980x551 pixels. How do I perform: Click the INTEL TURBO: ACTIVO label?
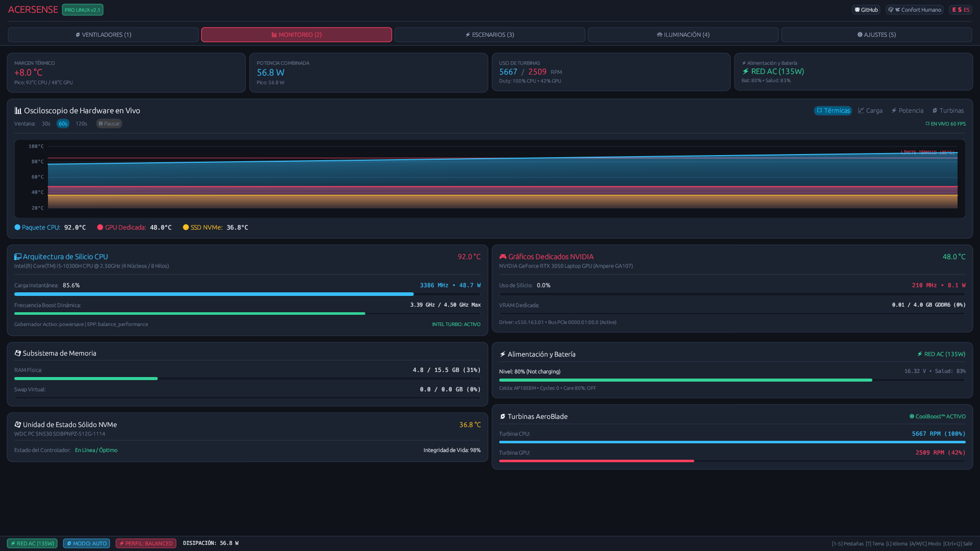pyautogui.click(x=456, y=324)
